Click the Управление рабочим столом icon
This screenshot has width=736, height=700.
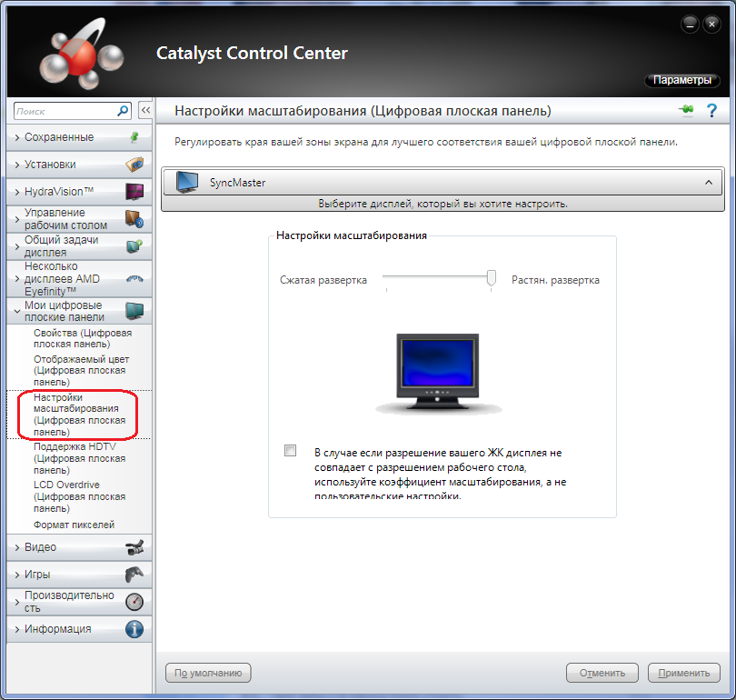134,219
